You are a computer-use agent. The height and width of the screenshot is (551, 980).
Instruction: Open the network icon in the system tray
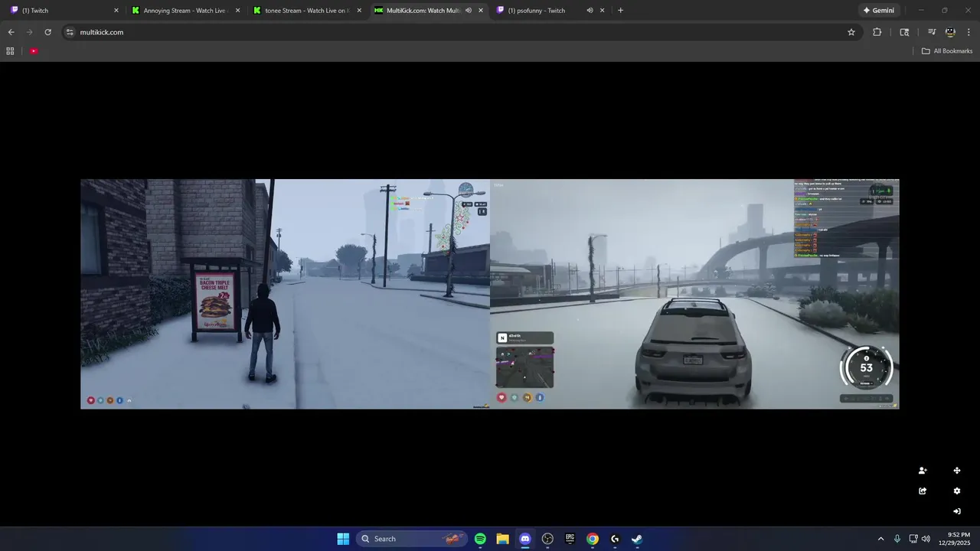pyautogui.click(x=913, y=539)
